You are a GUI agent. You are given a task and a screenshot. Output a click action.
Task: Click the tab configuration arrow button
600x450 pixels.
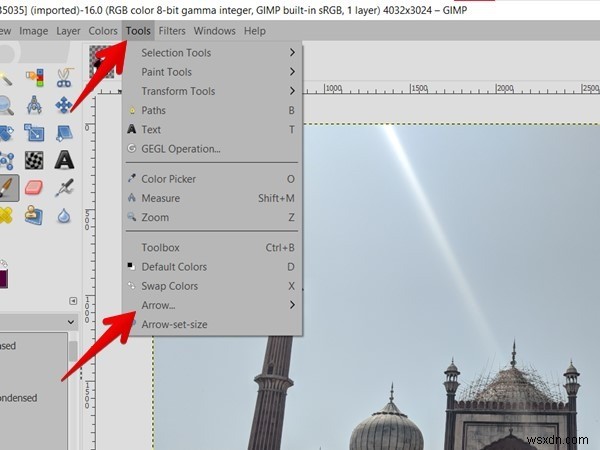pyautogui.click(x=73, y=301)
